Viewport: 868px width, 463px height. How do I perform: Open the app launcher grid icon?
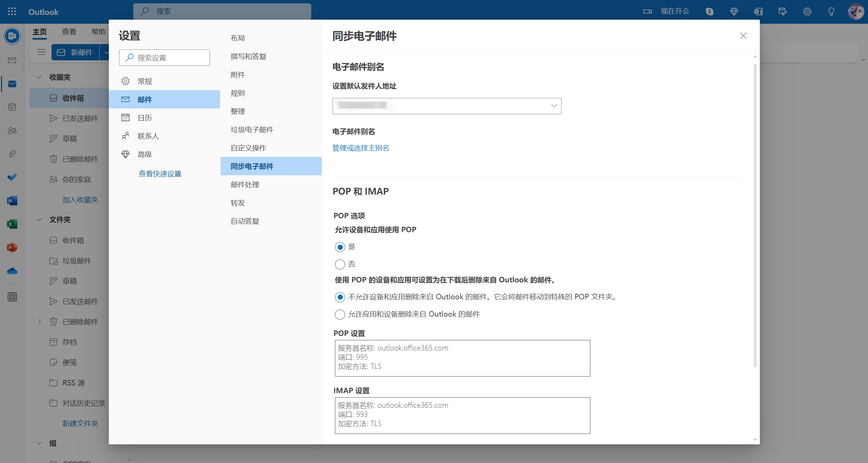point(12,12)
